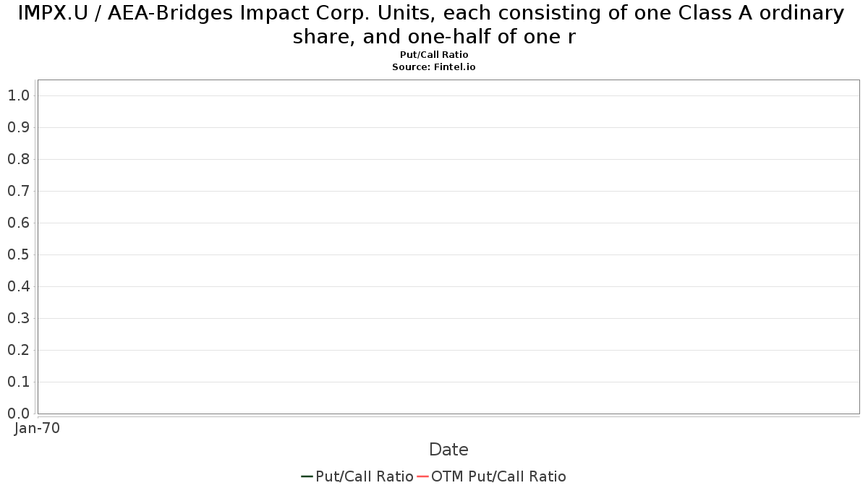868x488 pixels.
Task: Click the 0.3 y-axis tick label
Action: [19, 318]
